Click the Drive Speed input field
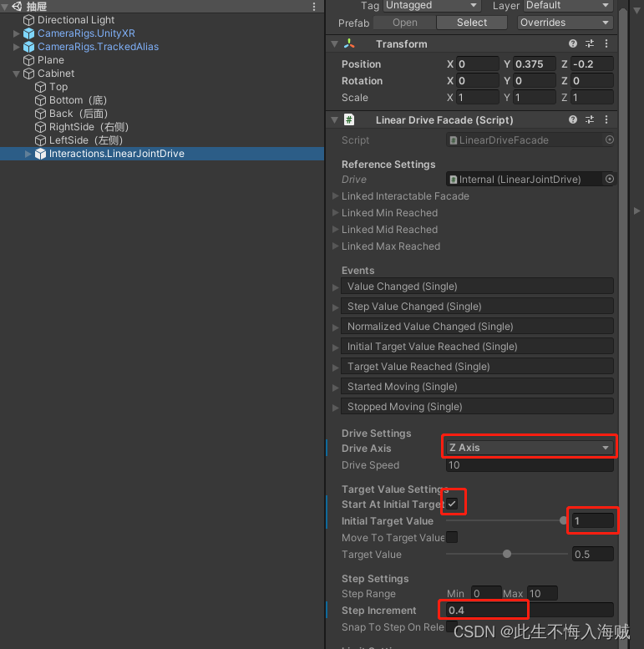This screenshot has width=644, height=649. (530, 465)
